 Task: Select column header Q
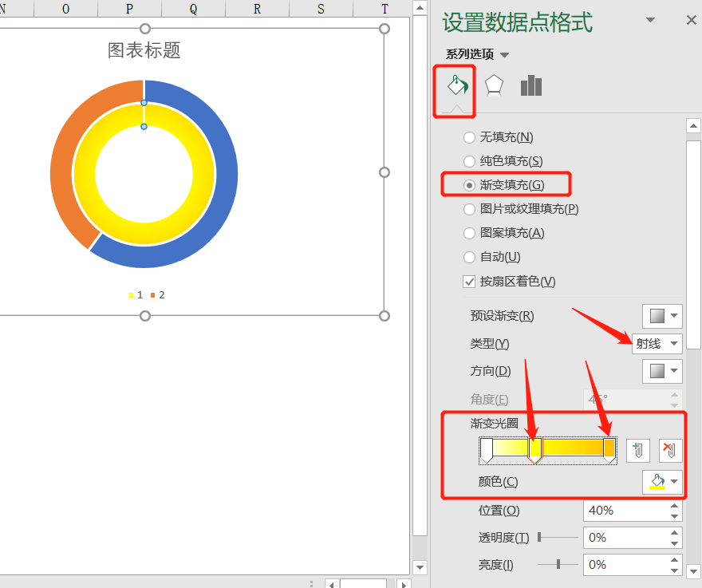[193, 9]
